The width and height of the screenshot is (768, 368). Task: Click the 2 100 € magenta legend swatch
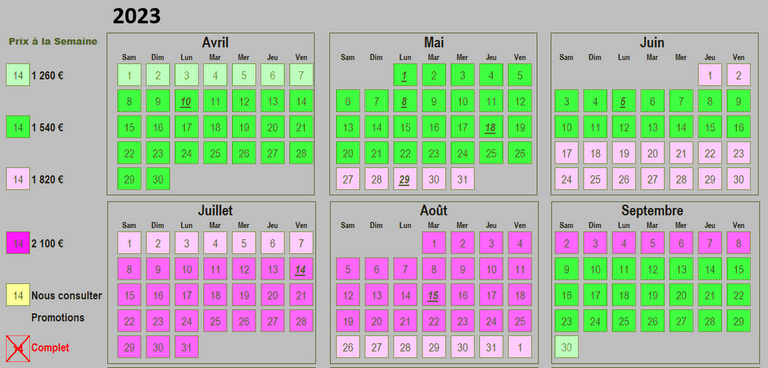click(18, 243)
